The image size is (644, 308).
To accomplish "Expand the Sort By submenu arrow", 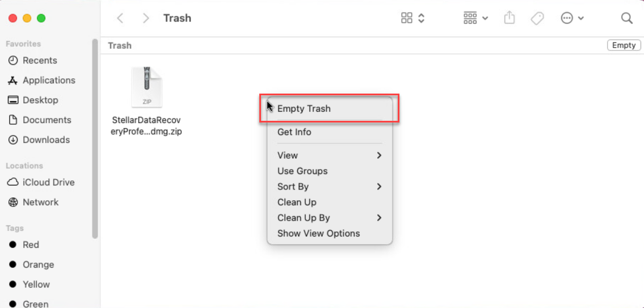I will [x=379, y=187].
